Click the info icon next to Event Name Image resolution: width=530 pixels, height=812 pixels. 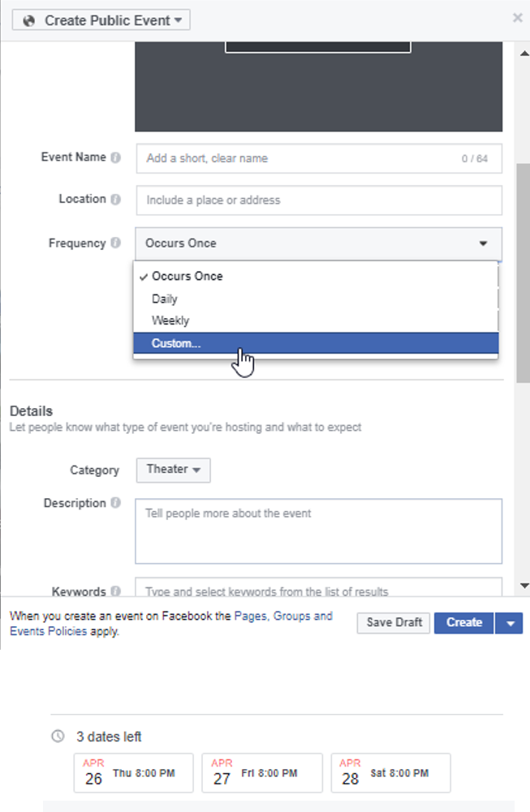pos(115,157)
